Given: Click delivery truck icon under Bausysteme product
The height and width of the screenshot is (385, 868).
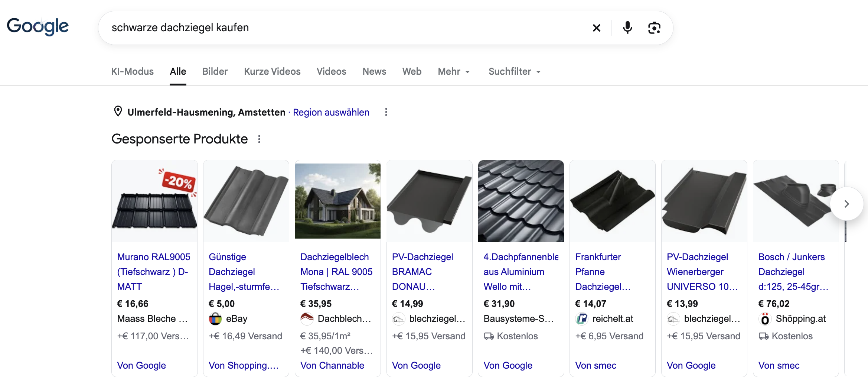Looking at the screenshot, I should 489,336.
